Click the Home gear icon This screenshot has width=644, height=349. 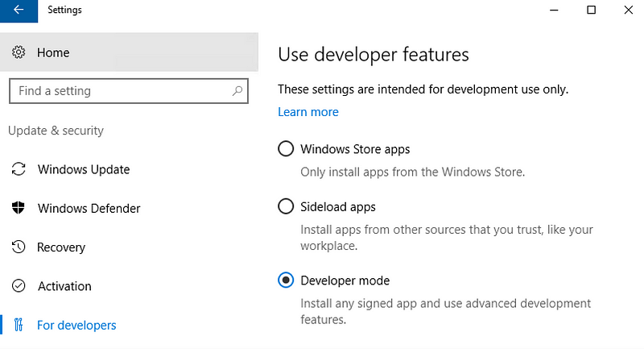point(19,52)
